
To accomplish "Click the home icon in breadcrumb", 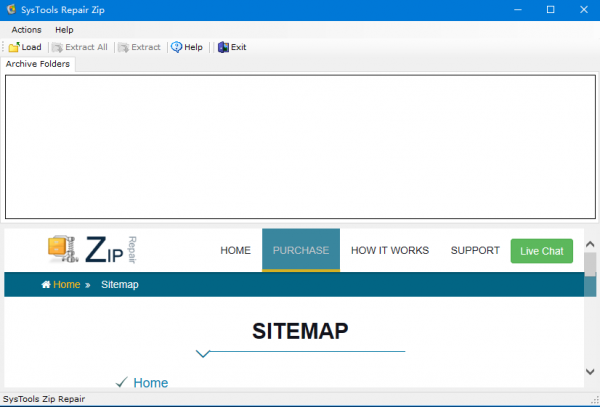I will (46, 284).
